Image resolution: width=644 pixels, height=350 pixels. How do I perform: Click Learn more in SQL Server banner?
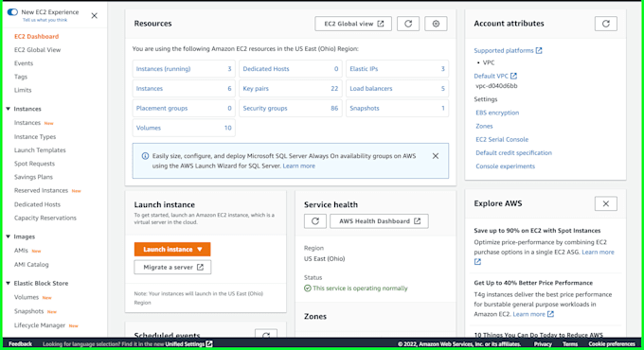298,166
